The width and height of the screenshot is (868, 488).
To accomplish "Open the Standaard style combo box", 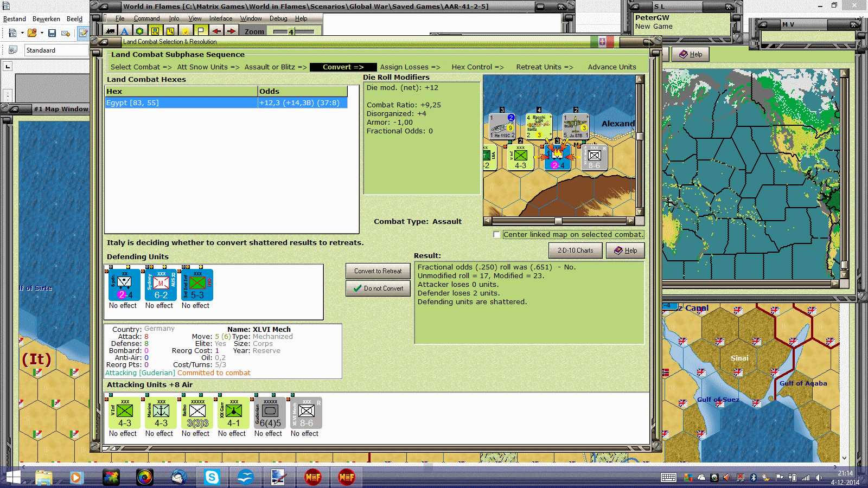I will click(x=56, y=50).
